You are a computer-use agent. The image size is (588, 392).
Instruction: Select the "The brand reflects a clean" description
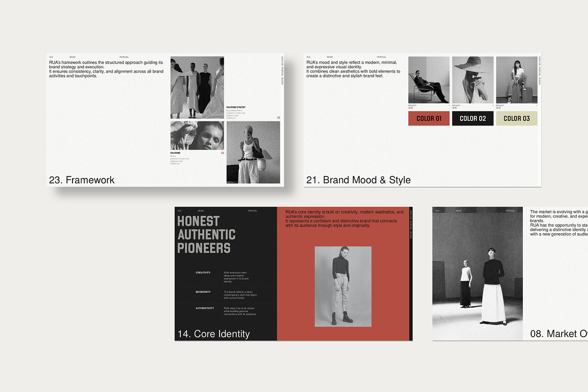coord(240,295)
